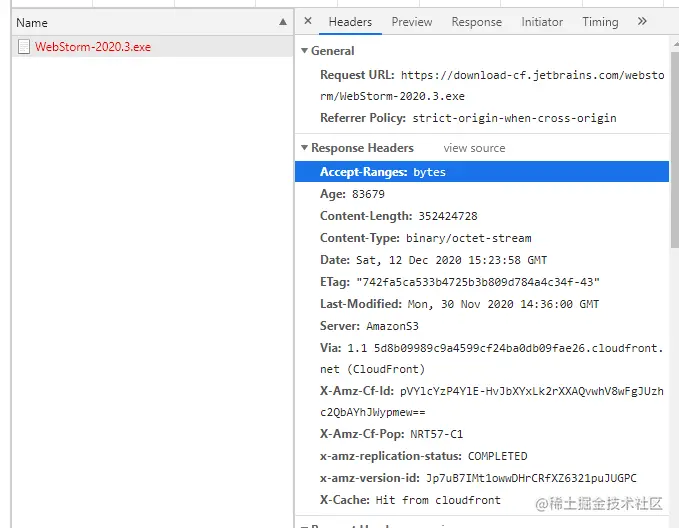This screenshot has height=528, width=679.
Task: Close the request details panel
Action: click(308, 21)
